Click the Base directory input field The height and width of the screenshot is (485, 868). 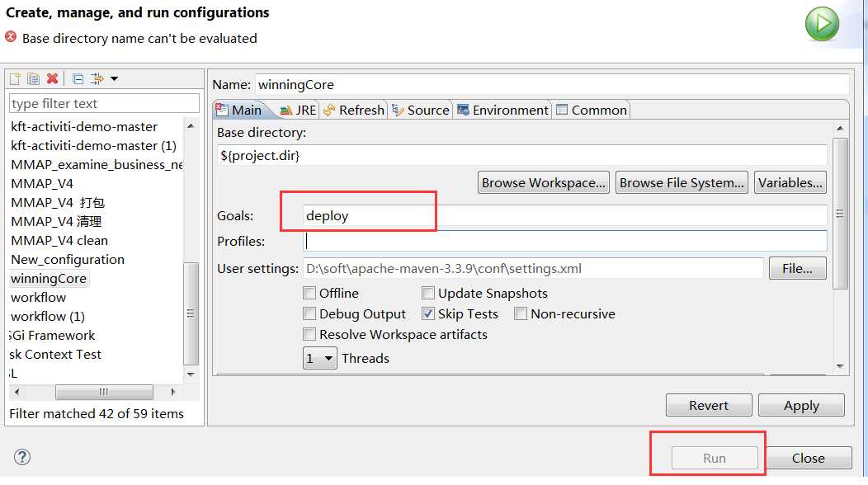[522, 156]
